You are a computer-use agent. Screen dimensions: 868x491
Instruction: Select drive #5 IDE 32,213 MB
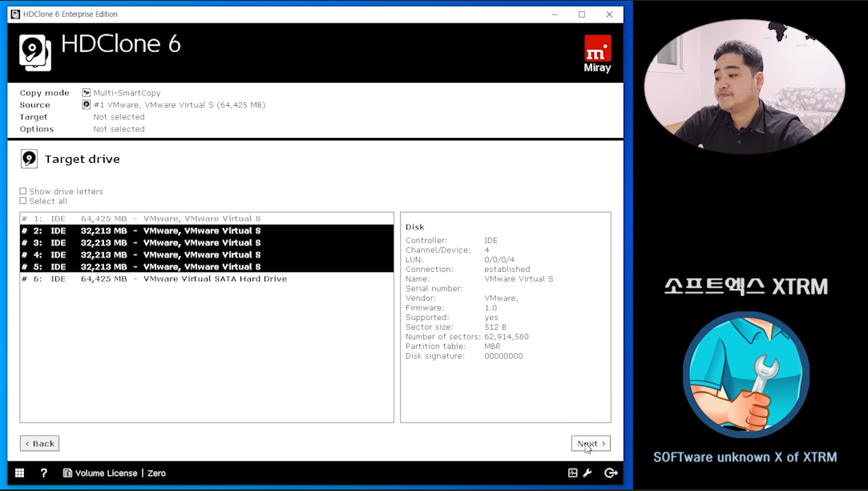tap(207, 266)
